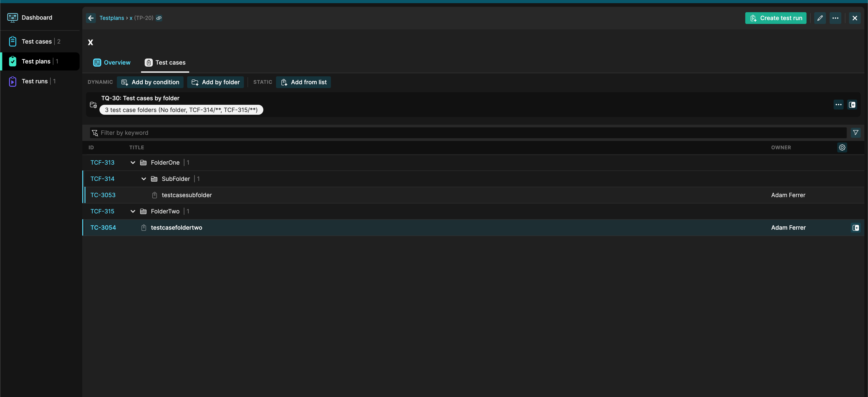Close the test plan panel
The image size is (868, 397).
coord(854,18)
